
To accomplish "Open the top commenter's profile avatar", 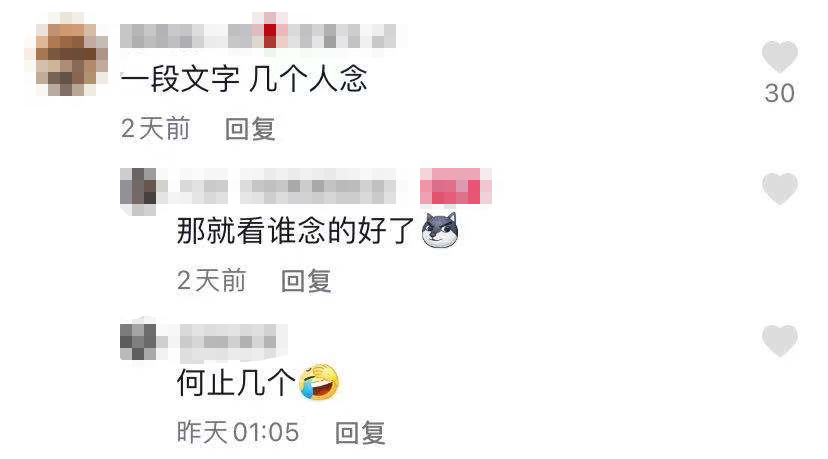I will pos(67,55).
